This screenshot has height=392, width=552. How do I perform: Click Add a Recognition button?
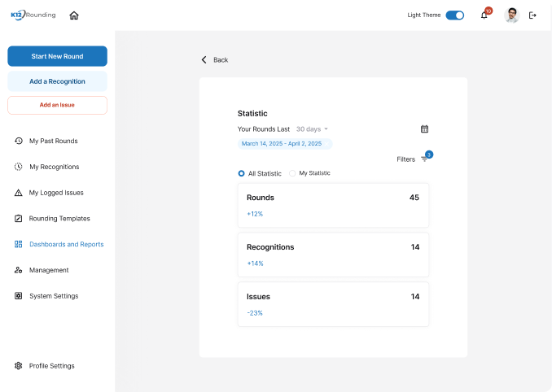click(x=57, y=81)
